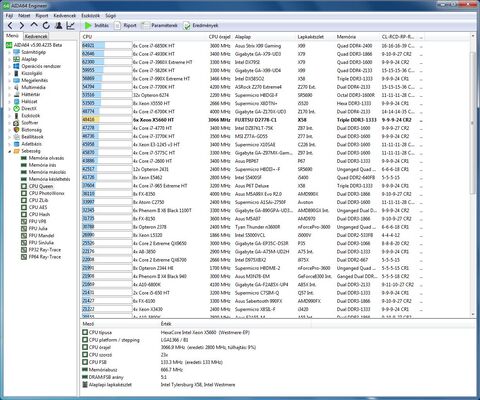The width and height of the screenshot is (480, 400).
Task: Select the Kiszolgáló tree icon
Action: tap(16, 73)
